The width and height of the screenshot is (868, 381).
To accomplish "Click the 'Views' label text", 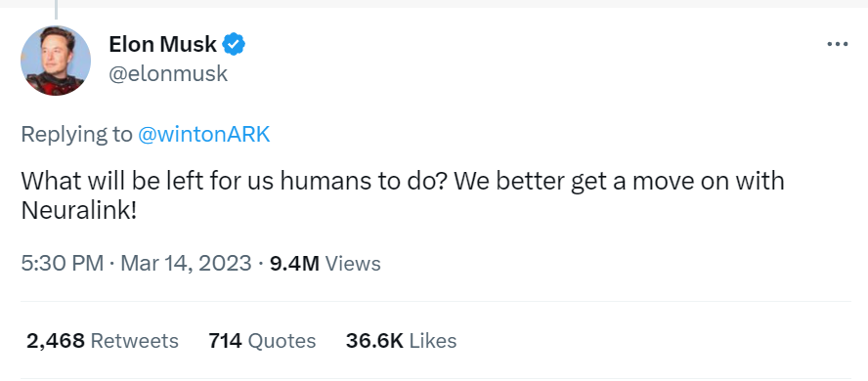I will (x=353, y=263).
